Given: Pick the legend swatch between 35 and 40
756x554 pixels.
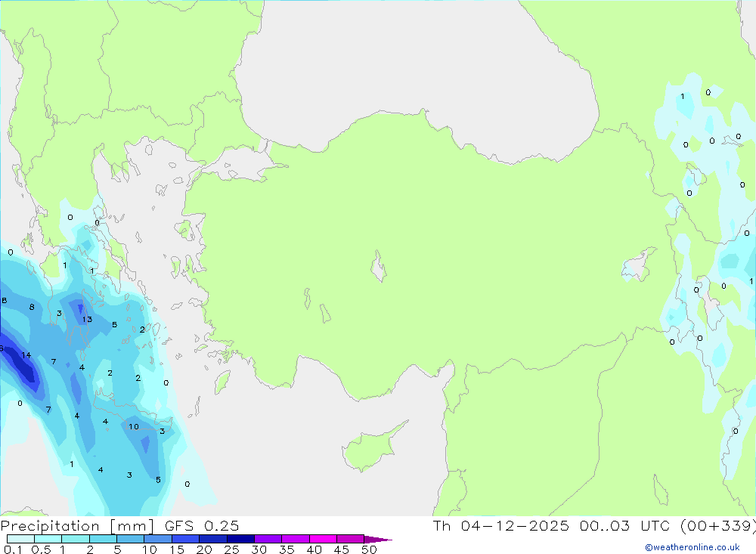Looking at the screenshot, I should pyautogui.click(x=295, y=539).
